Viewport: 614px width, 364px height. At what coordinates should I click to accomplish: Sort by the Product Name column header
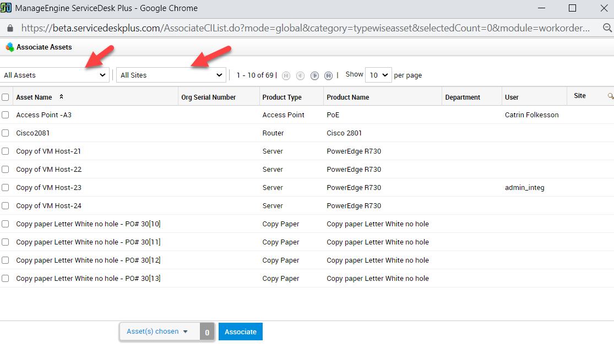(347, 97)
